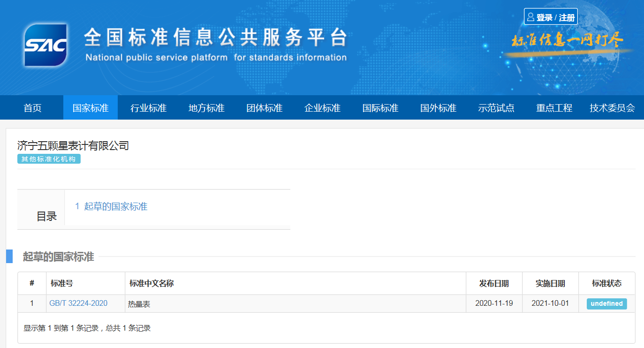644x348 pixels.
Task: Open the 登录 login link
Action: (x=544, y=17)
